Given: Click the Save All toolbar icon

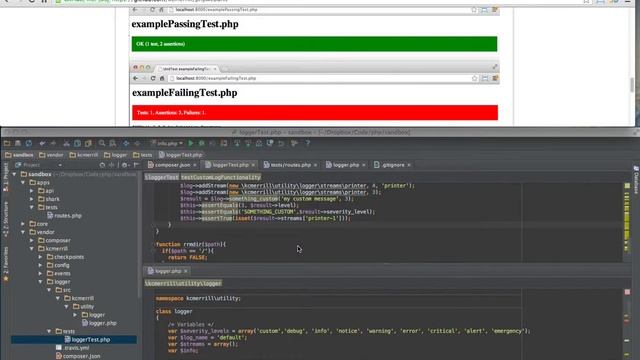Looking at the screenshot, I should (x=18, y=143).
